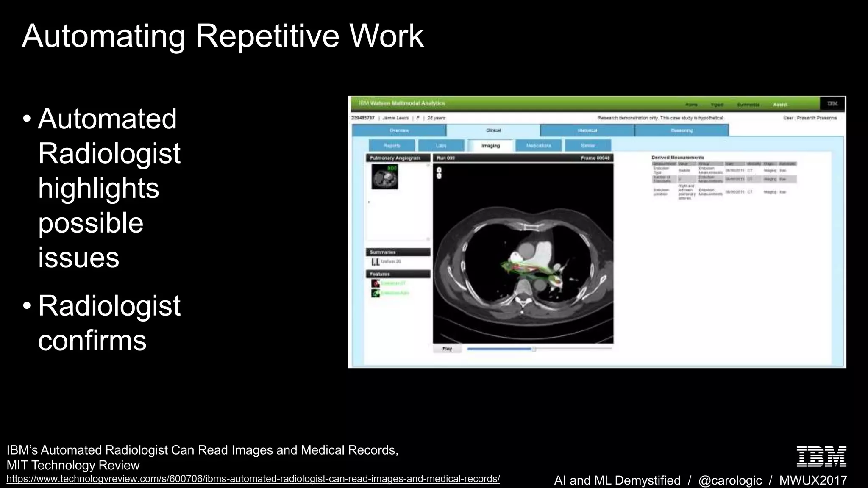Switch to the Historical tab
The image size is (868, 488).
[587, 130]
